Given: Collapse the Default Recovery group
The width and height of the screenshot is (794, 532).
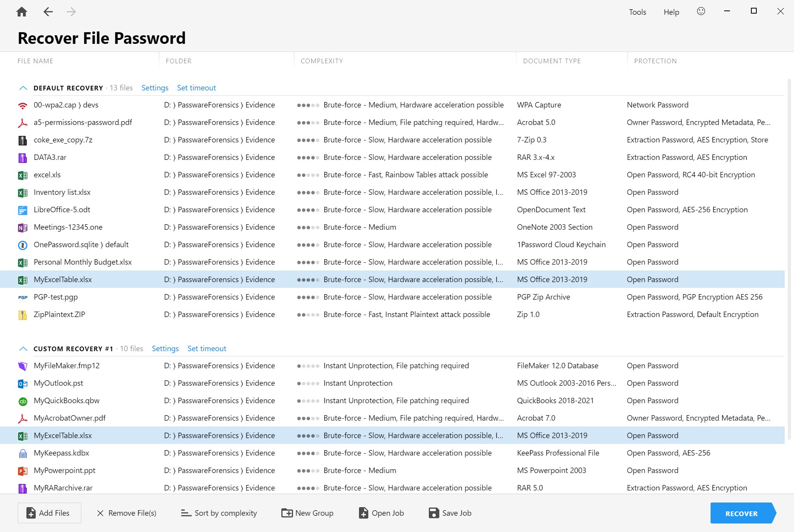Looking at the screenshot, I should [23, 88].
